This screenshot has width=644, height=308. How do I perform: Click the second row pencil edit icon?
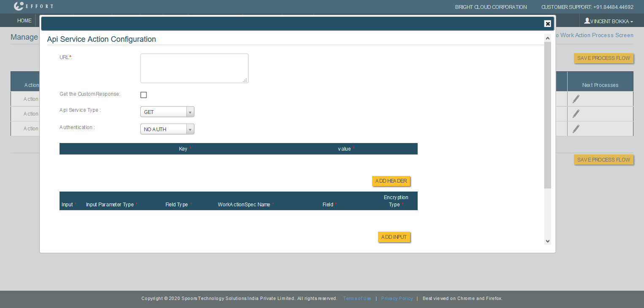tap(576, 114)
